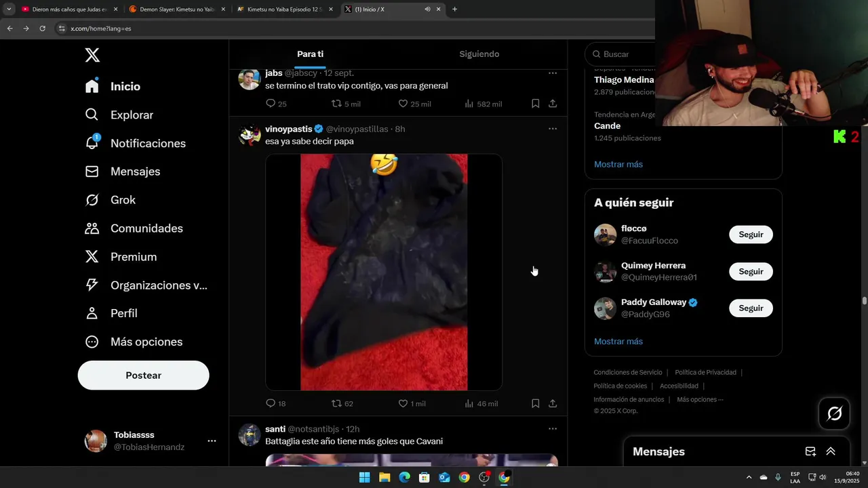Click the Más opciones circle icon
This screenshot has width=868, height=488.
(92, 342)
